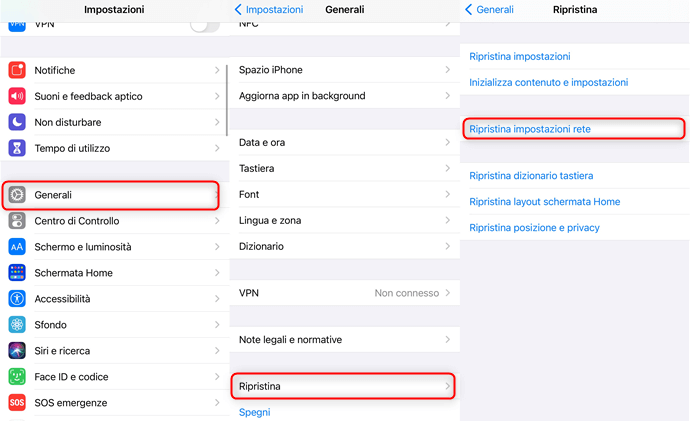This screenshot has height=421, width=690.
Task: Go back to Generali
Action: click(x=489, y=10)
